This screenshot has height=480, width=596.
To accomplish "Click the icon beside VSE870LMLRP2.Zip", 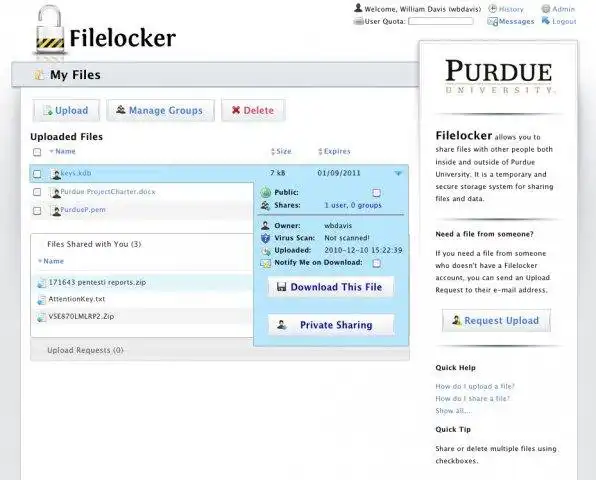I will point(41,317).
